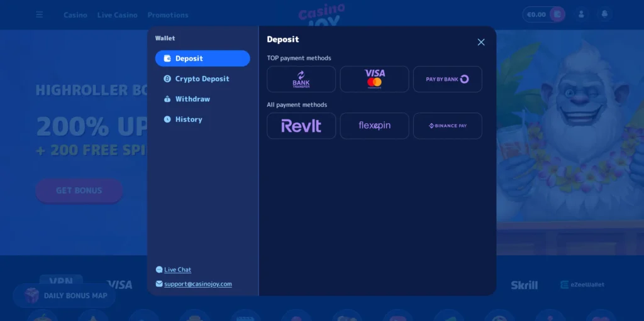Click the eZeeWallet logo
Image resolution: width=644 pixels, height=321 pixels.
click(582, 285)
